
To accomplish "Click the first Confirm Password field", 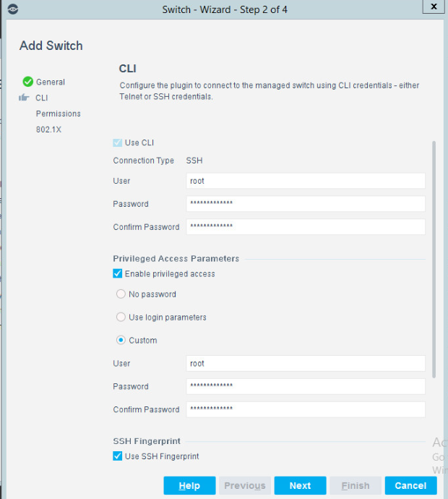I will click(x=306, y=227).
